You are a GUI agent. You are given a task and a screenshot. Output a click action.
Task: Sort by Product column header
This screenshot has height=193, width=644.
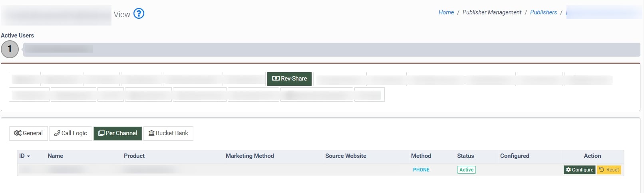click(134, 156)
